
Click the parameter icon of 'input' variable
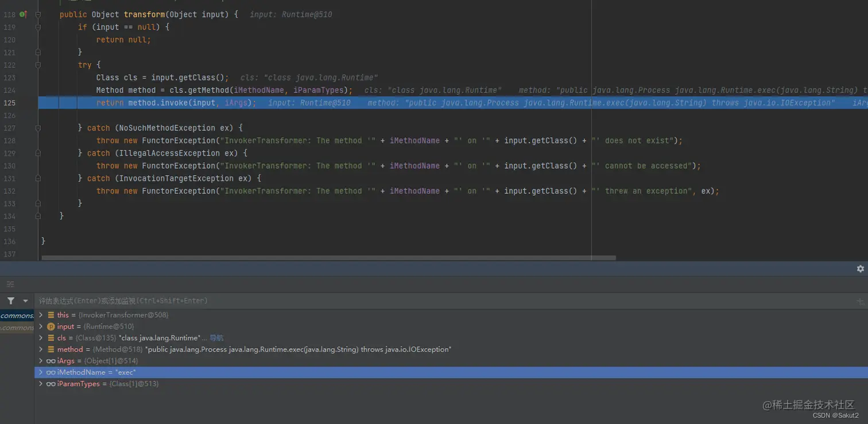pyautogui.click(x=51, y=326)
